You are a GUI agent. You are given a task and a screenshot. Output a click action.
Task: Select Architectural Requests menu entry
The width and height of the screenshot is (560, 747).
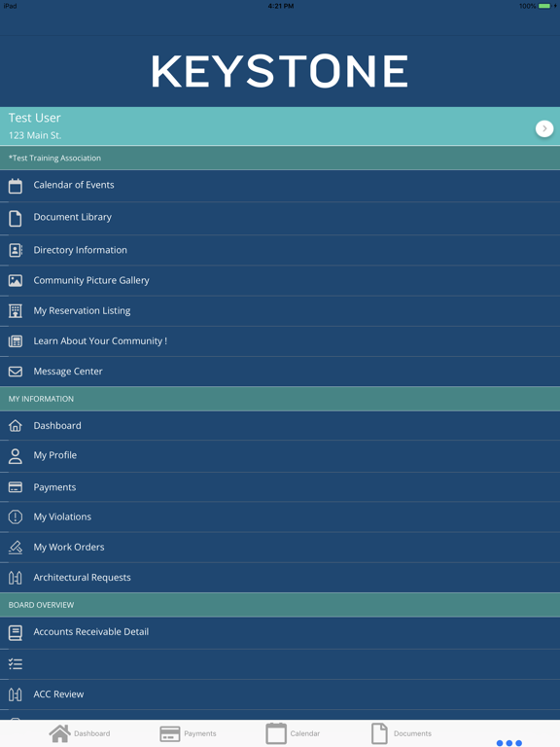click(280, 578)
